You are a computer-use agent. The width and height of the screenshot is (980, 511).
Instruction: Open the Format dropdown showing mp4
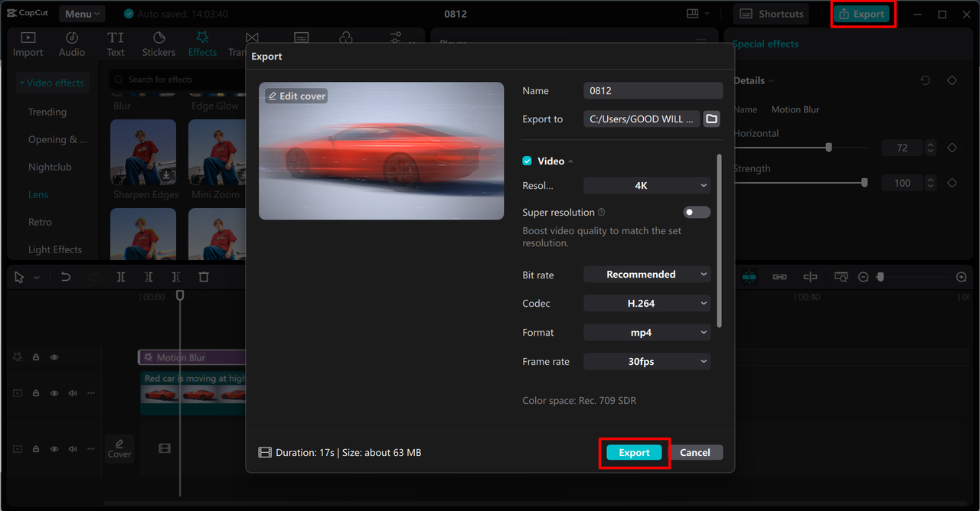pyautogui.click(x=647, y=332)
